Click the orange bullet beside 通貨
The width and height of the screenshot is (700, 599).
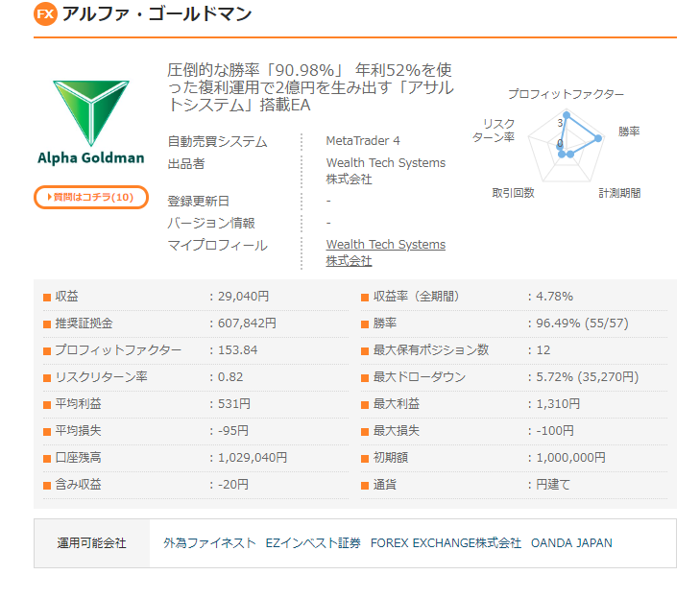click(365, 485)
